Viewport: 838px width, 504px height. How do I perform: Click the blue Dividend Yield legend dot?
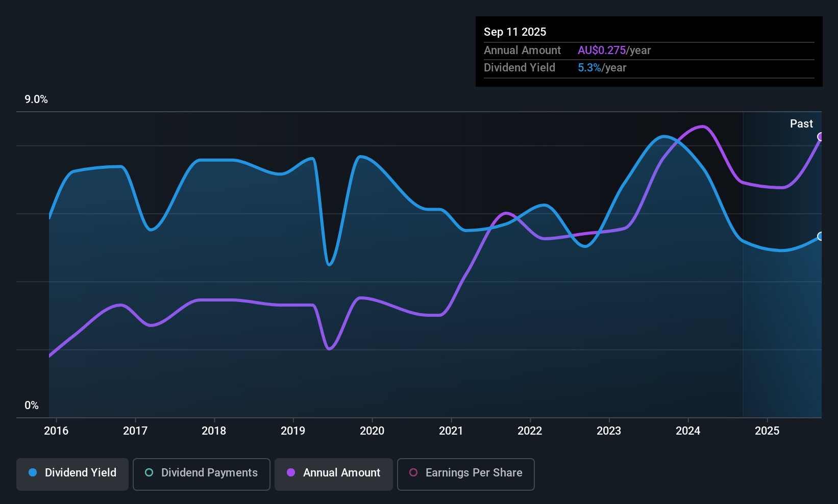(x=33, y=473)
